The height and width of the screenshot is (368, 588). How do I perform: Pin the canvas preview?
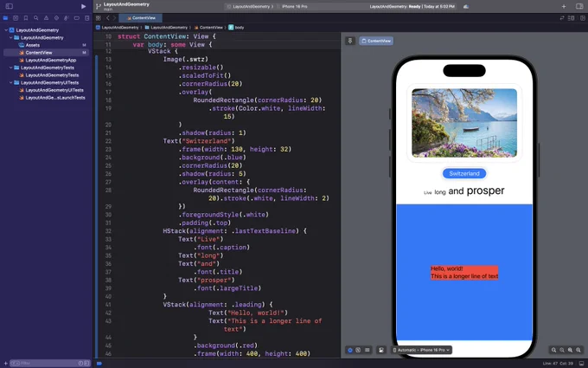click(x=350, y=41)
